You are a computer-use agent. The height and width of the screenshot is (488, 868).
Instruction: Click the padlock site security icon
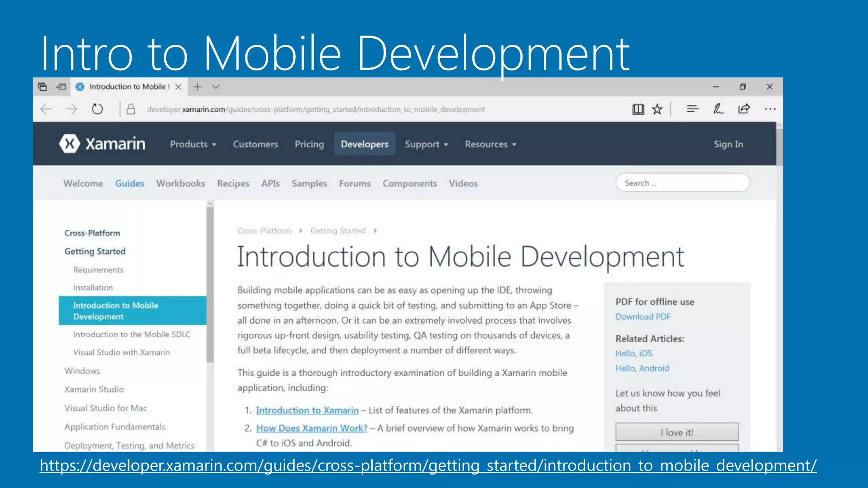click(x=131, y=109)
